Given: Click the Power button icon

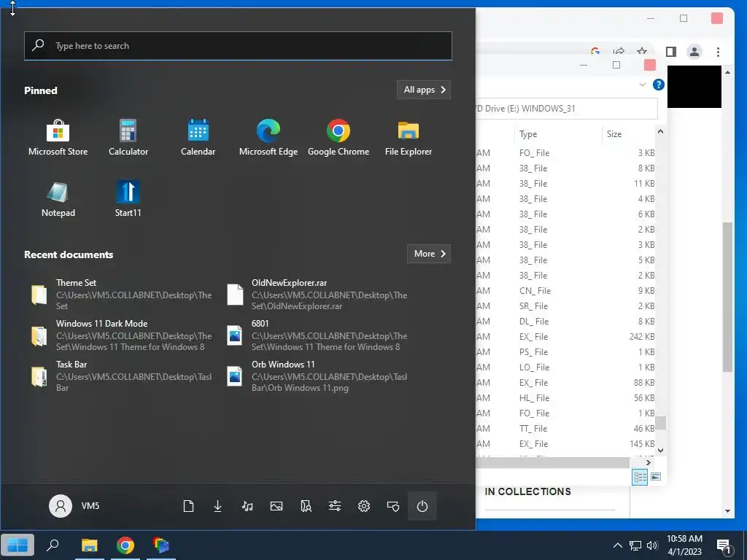Looking at the screenshot, I should 422,506.
